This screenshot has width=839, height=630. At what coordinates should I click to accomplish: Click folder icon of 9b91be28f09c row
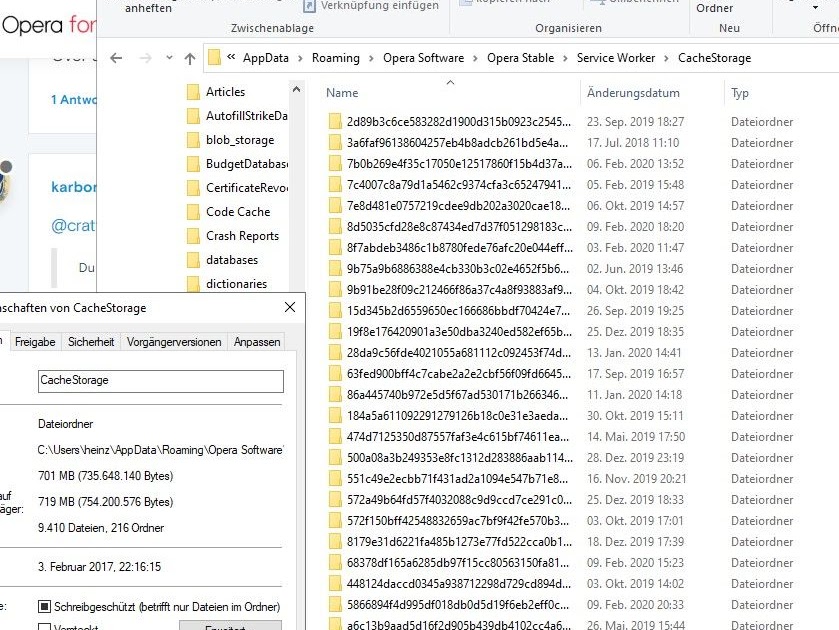click(x=335, y=290)
